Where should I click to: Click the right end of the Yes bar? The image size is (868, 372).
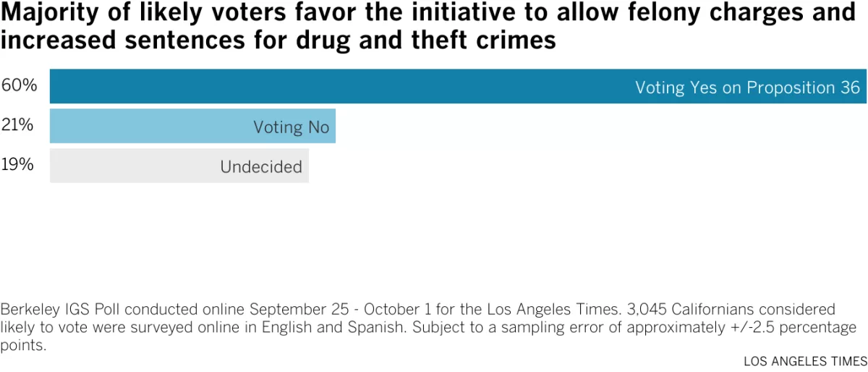(x=862, y=86)
